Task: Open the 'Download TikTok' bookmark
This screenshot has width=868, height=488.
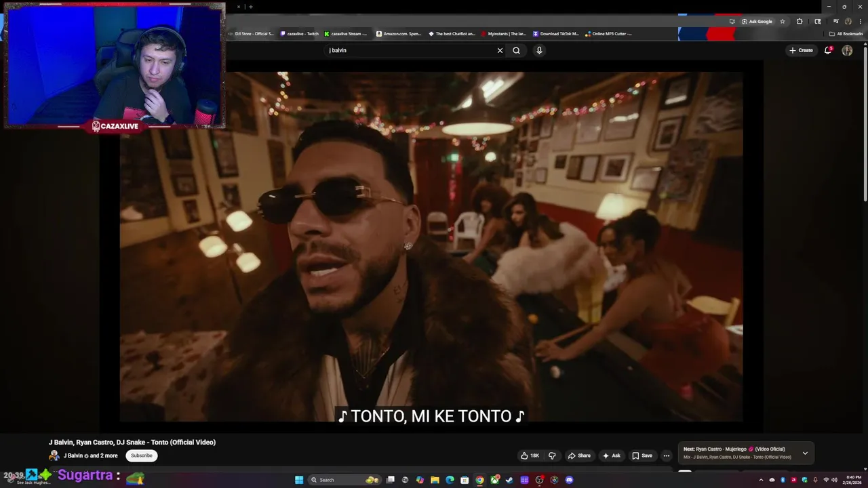Action: [x=556, y=33]
